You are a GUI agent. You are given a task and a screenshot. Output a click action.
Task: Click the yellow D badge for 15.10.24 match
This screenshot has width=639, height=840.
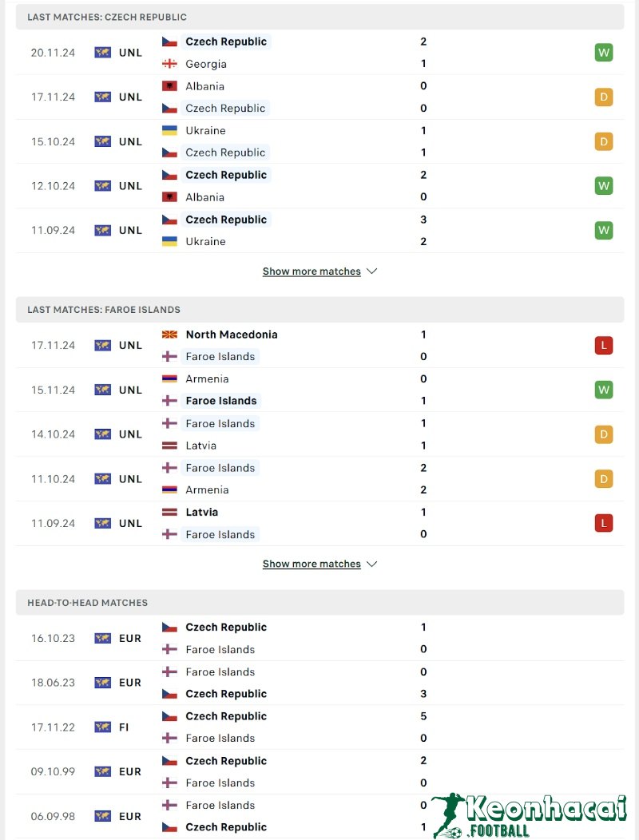coord(603,141)
